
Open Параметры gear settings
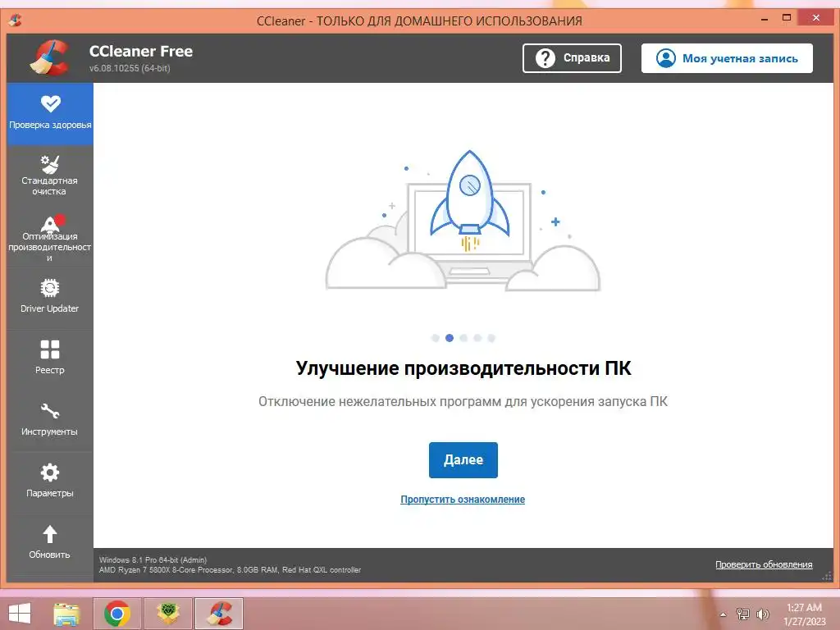(x=50, y=483)
